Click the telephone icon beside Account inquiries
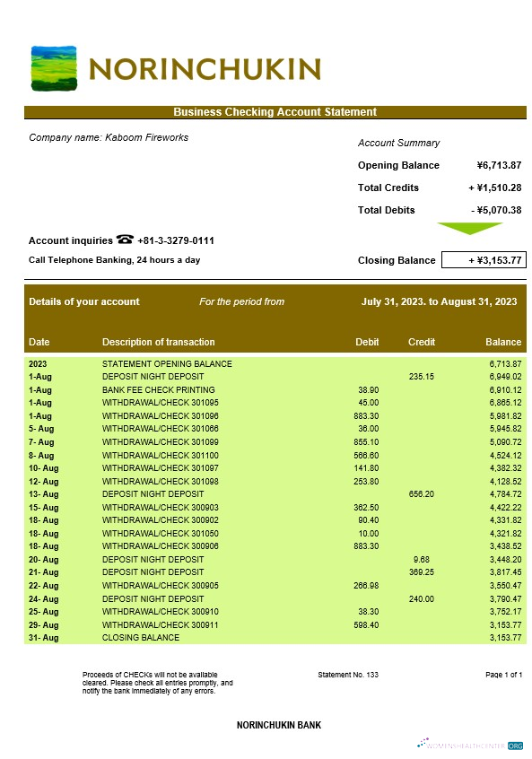 click(125, 240)
